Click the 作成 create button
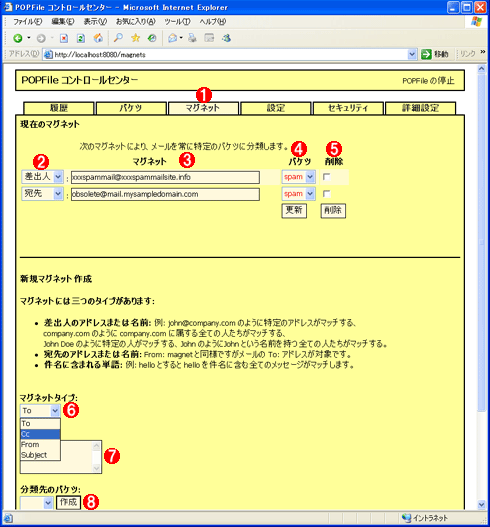This screenshot has width=490, height=527. pos(69,502)
